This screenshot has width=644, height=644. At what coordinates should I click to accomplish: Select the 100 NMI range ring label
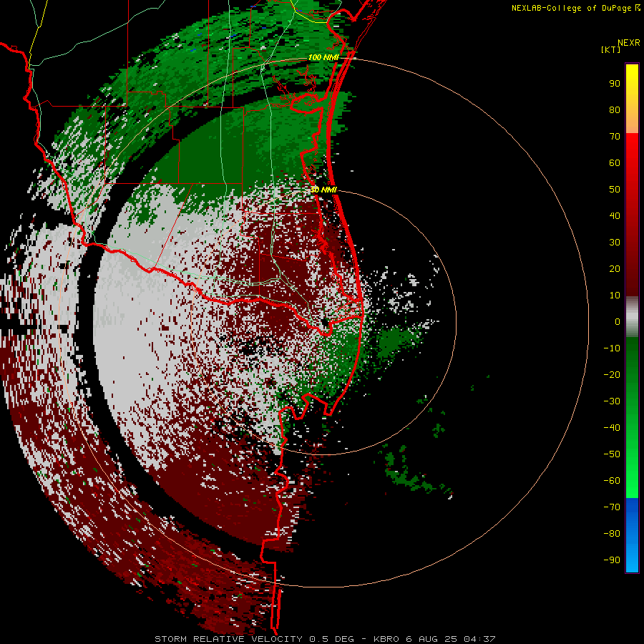pos(323,57)
